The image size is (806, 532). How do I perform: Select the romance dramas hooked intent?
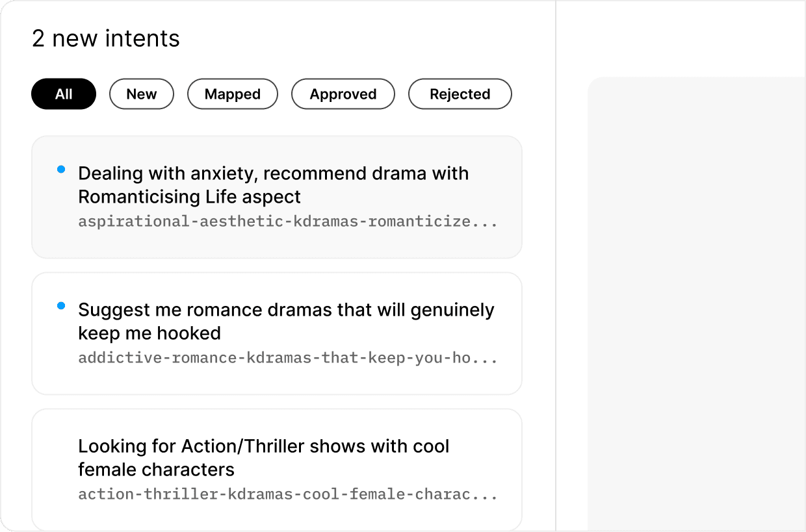click(276, 333)
